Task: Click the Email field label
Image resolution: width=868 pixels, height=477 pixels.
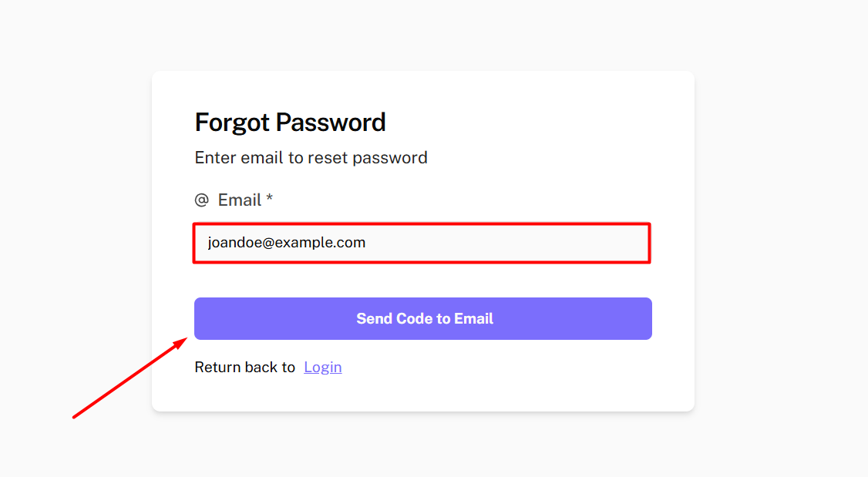Action: pyautogui.click(x=240, y=200)
